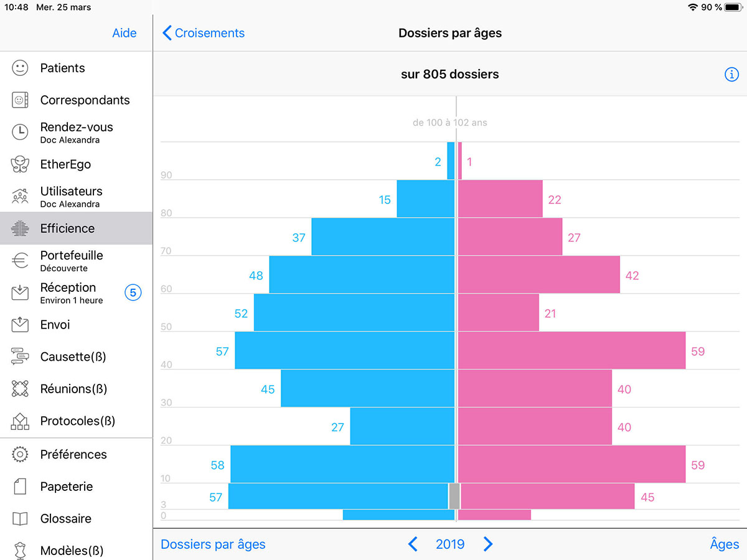Open the Réception inbox icon

click(x=21, y=292)
